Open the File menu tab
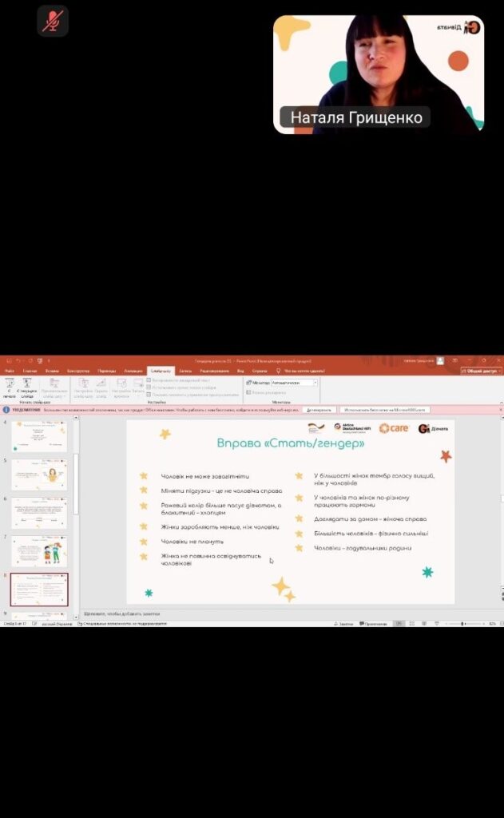Image resolution: width=504 pixels, height=818 pixels. tap(9, 371)
